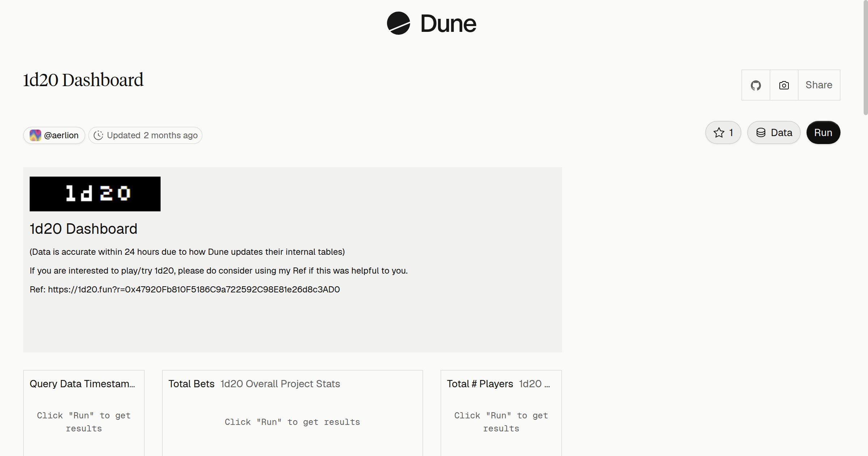The image size is (868, 456).
Task: Click the Query Data Timestamp results placeholder
Action: click(84, 422)
